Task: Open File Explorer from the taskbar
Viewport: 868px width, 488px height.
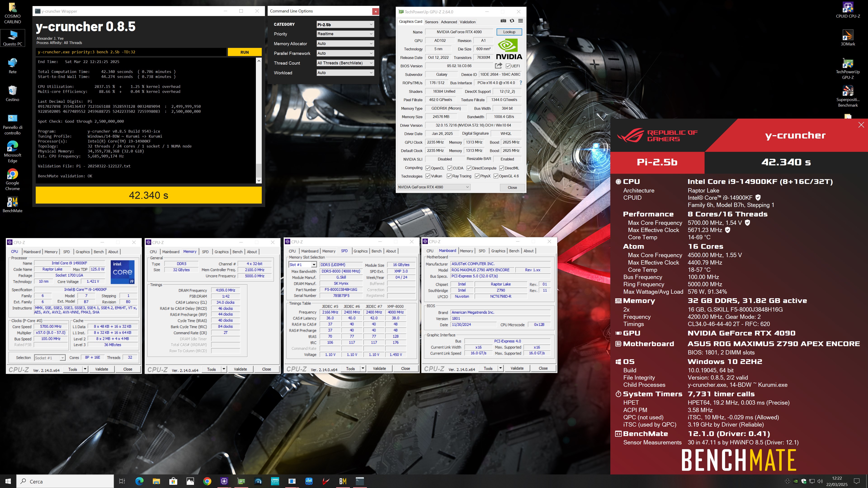Action: (156, 481)
